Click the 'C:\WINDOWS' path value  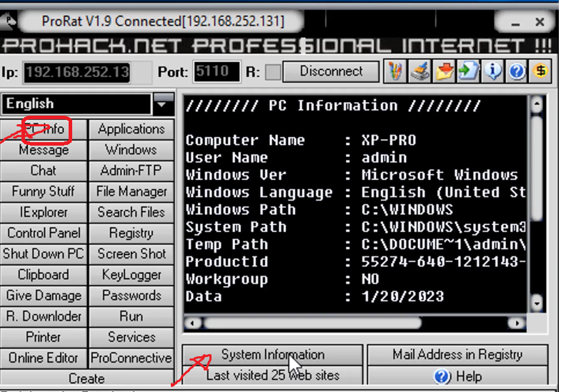pos(407,209)
